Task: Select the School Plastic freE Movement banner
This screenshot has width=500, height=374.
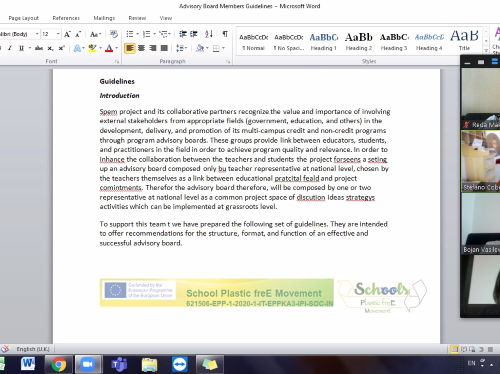Action: point(217,293)
